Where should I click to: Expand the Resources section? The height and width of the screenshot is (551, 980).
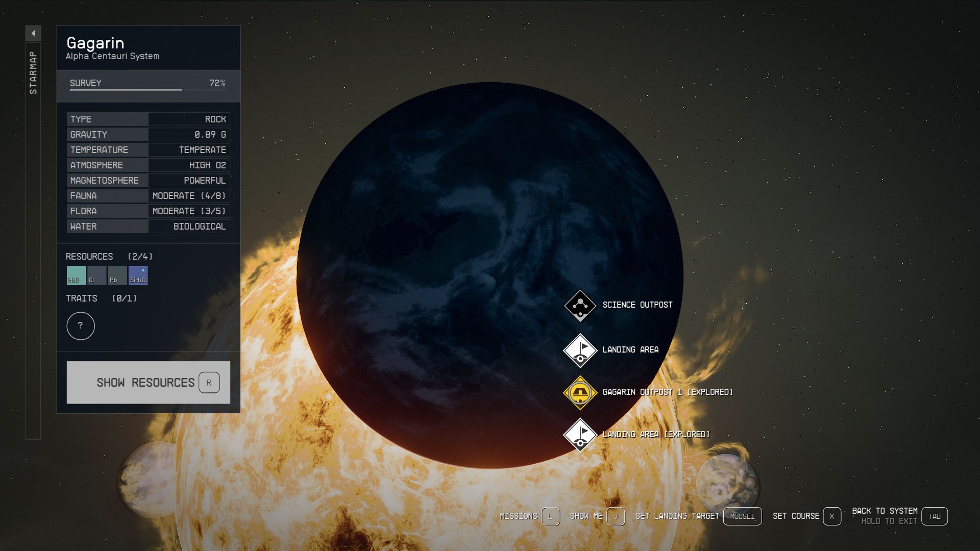[x=89, y=257]
